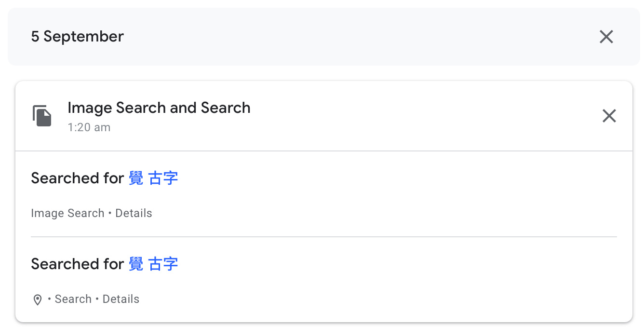Image resolution: width=644 pixels, height=327 pixels.
Task: Click "Searched for" text in the location entry
Action: (78, 264)
